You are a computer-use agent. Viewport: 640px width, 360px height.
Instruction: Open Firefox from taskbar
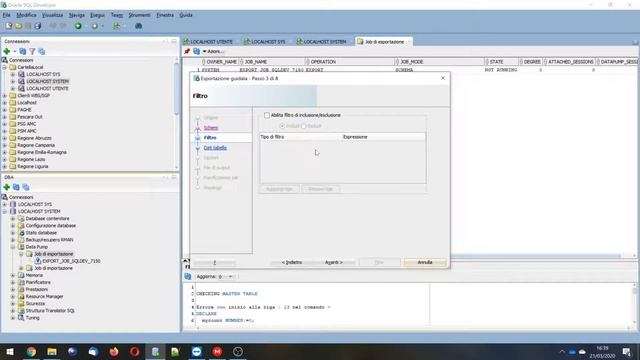point(114,351)
